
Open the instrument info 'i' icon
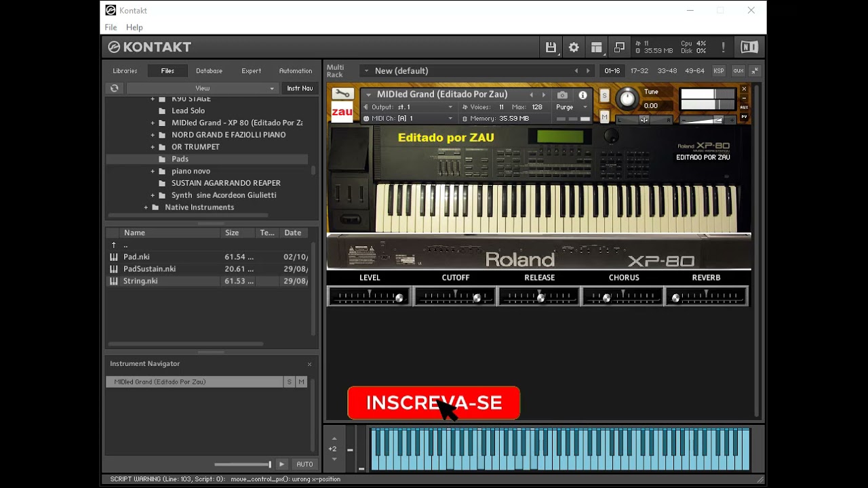coord(583,95)
